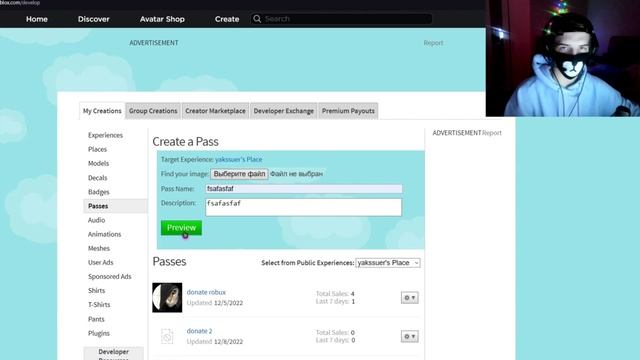Open Plugins in the sidebar
Viewport: 640px width, 360px height.
[x=99, y=333]
